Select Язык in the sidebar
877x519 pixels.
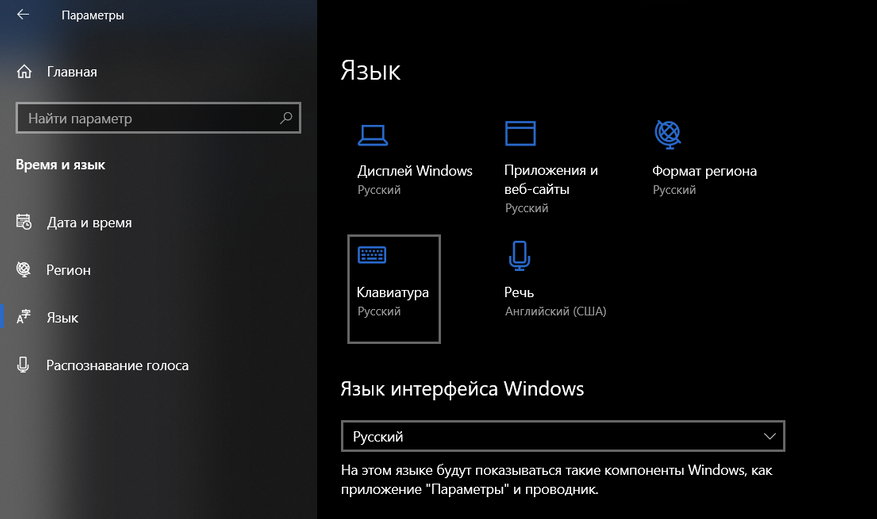[62, 318]
